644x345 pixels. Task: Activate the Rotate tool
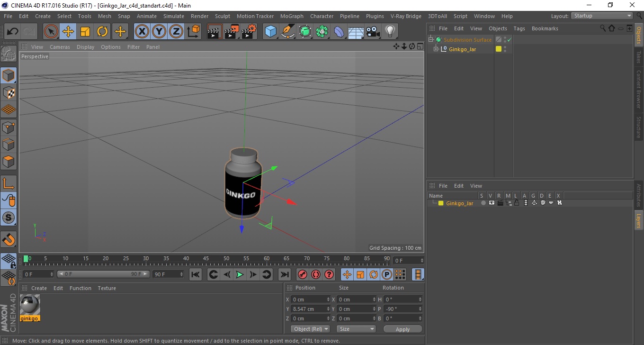[102, 32]
